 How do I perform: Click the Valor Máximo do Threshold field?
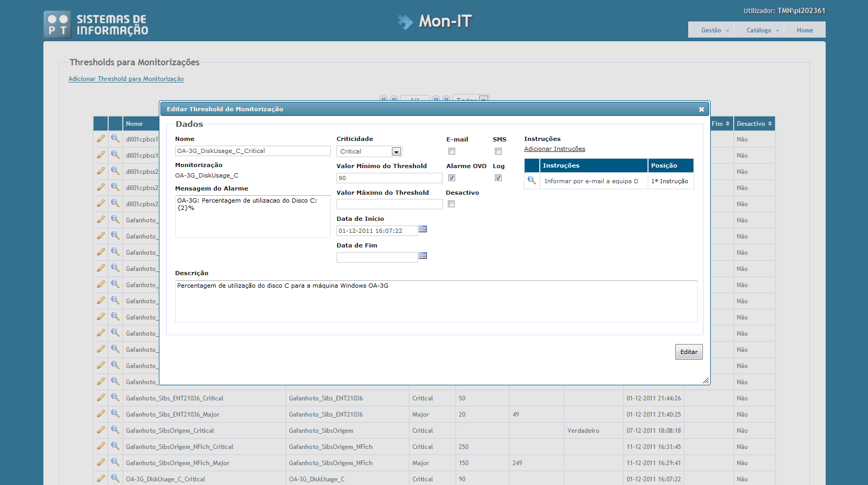(x=389, y=204)
